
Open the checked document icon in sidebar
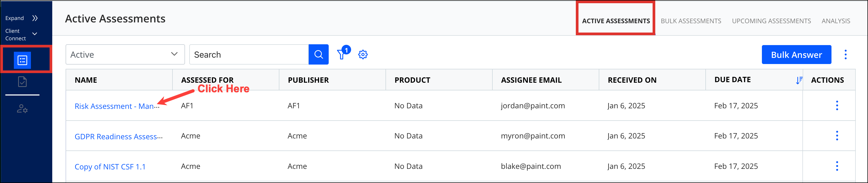(x=22, y=82)
